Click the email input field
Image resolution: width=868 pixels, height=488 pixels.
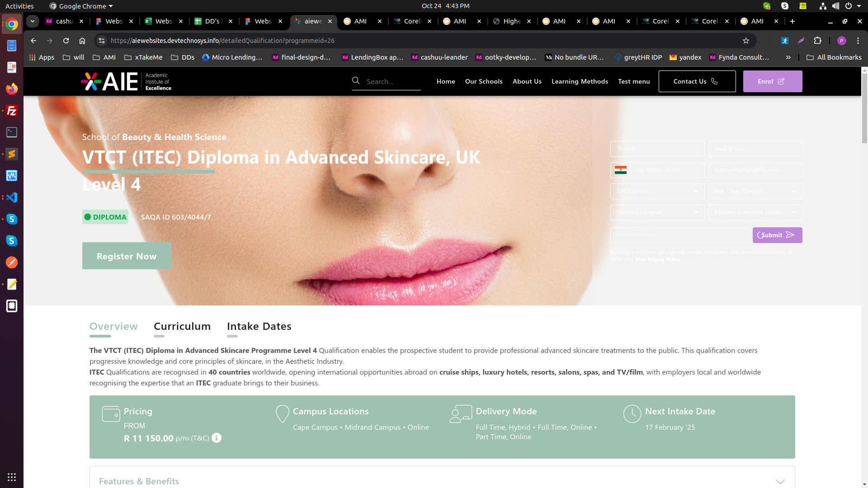755,170
